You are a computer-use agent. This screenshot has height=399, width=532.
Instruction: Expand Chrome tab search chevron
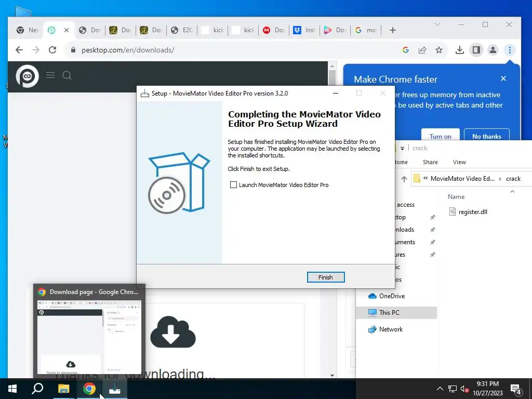point(437,24)
